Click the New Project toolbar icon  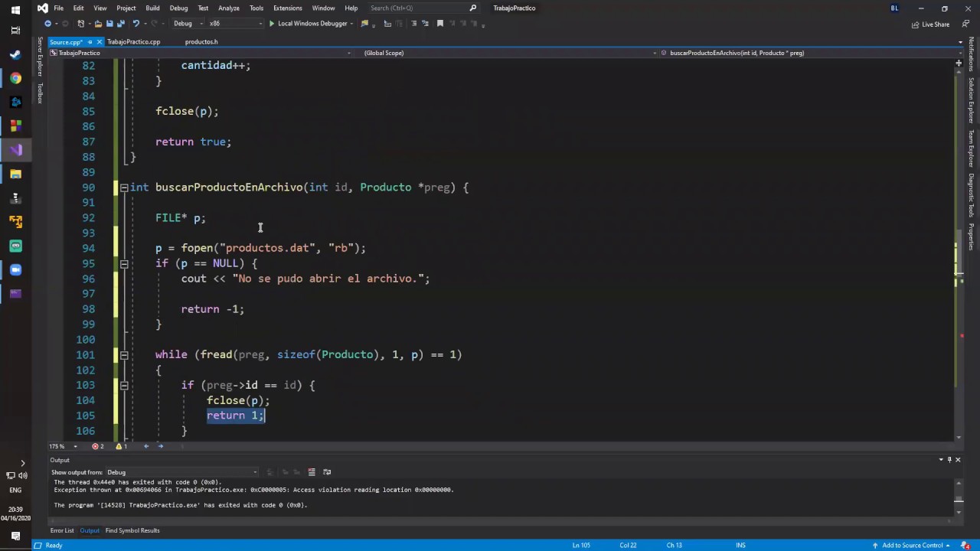pyautogui.click(x=80, y=24)
